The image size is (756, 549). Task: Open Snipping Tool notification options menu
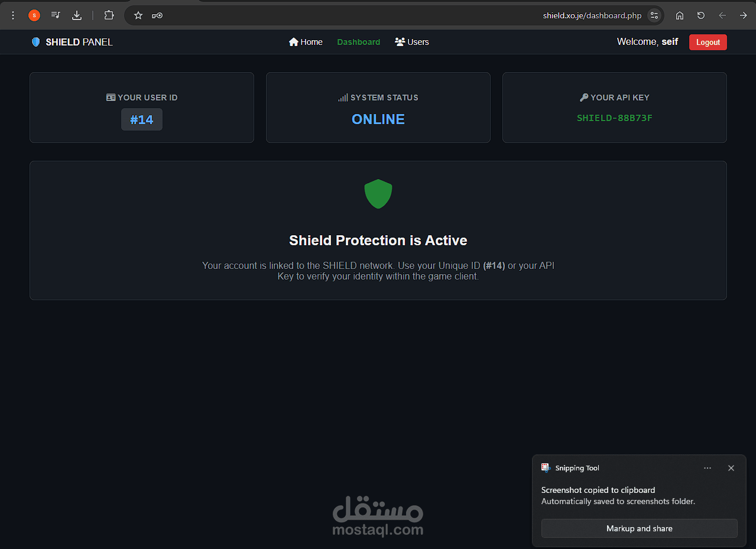click(708, 468)
